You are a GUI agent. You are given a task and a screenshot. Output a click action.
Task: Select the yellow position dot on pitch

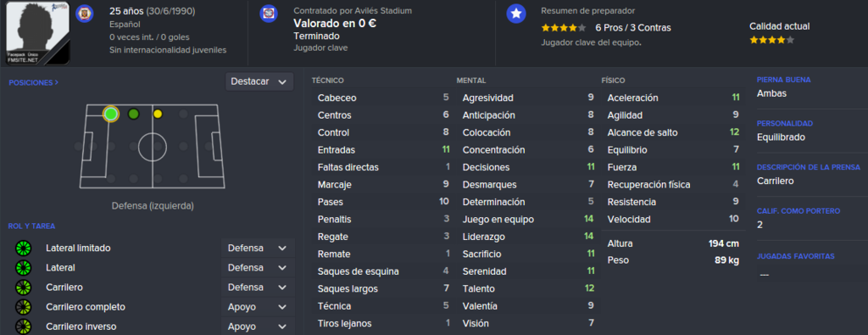point(158,114)
